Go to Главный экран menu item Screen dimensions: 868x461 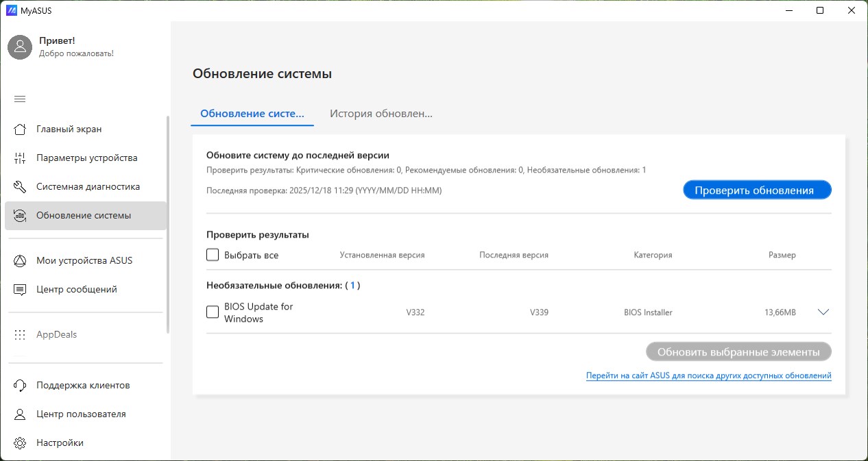[86, 129]
